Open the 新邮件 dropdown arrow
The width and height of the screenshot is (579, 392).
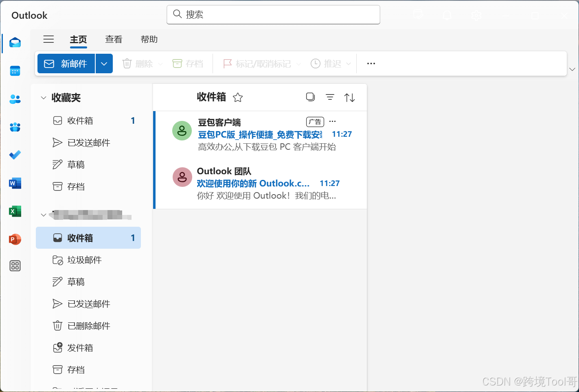[x=104, y=64]
